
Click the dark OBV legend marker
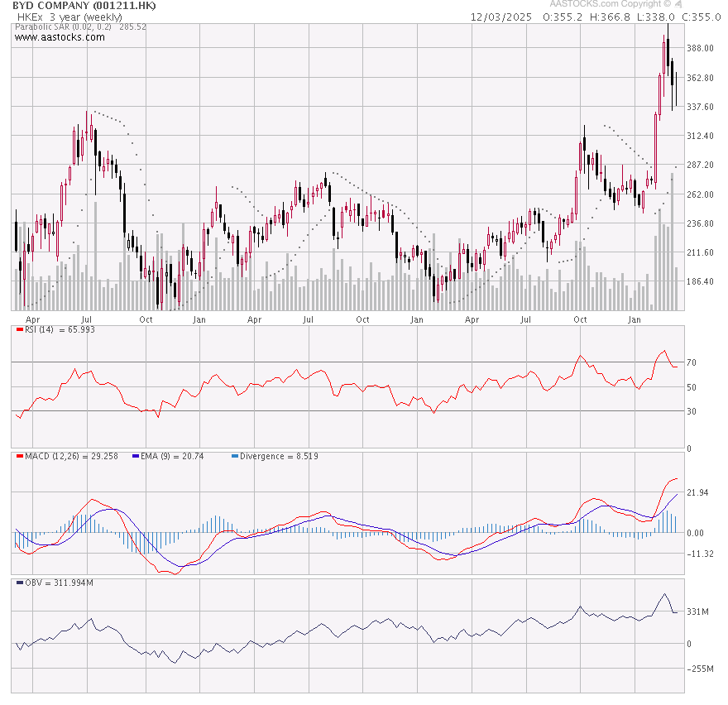19,583
